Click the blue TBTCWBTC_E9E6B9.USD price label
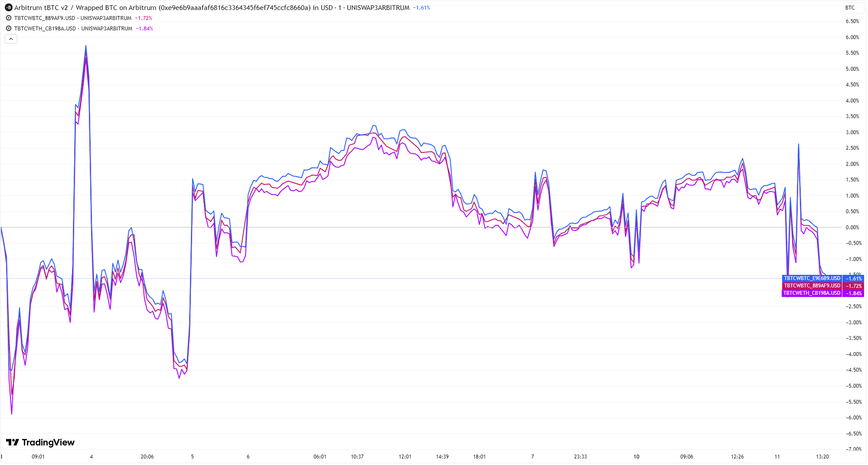Image resolution: width=868 pixels, height=465 pixels. pos(812,278)
